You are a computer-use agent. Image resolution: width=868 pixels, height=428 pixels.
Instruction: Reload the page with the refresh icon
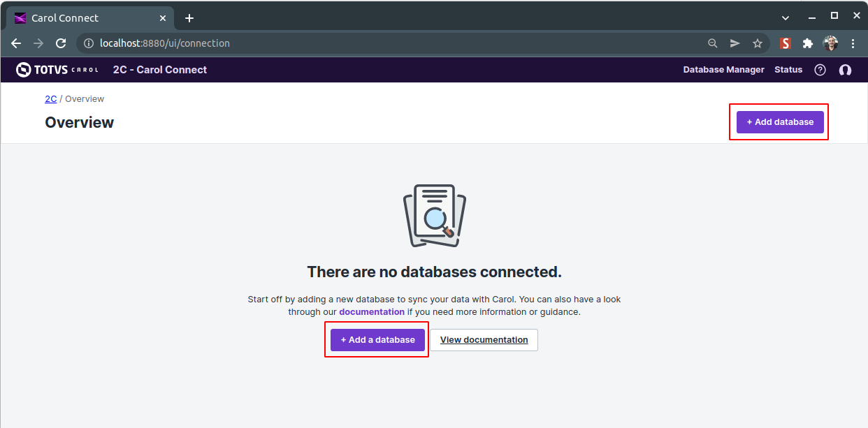click(x=61, y=43)
